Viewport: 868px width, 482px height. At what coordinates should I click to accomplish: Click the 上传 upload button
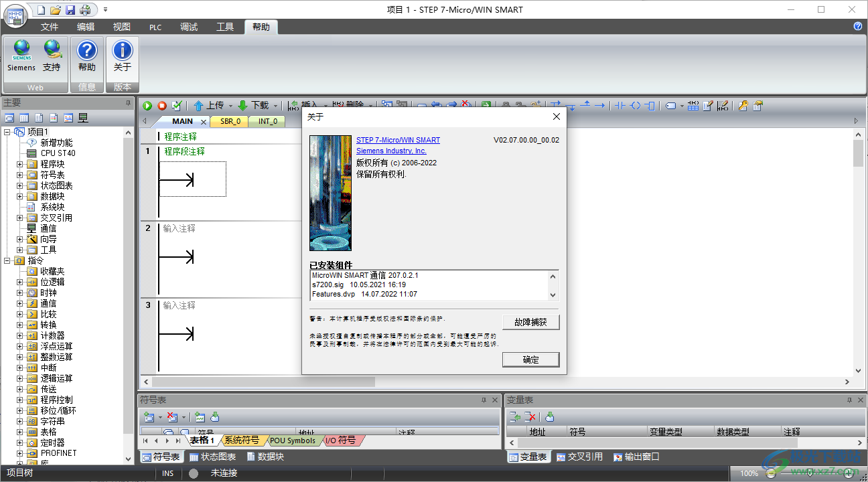pos(208,105)
